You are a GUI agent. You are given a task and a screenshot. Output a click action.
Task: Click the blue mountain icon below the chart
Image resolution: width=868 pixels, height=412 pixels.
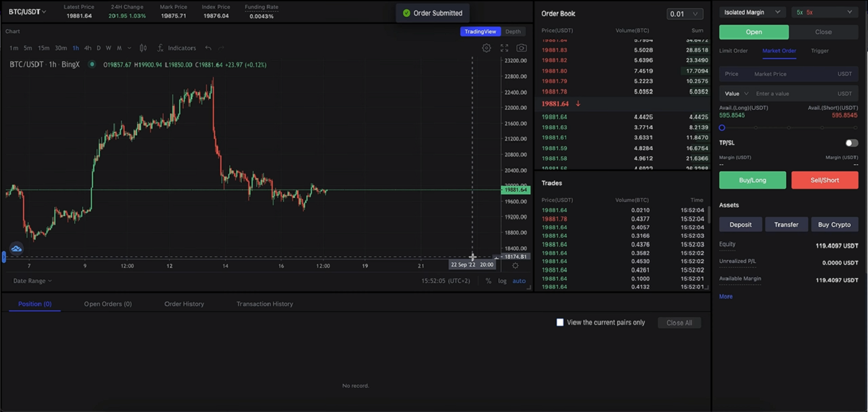pyautogui.click(x=16, y=248)
